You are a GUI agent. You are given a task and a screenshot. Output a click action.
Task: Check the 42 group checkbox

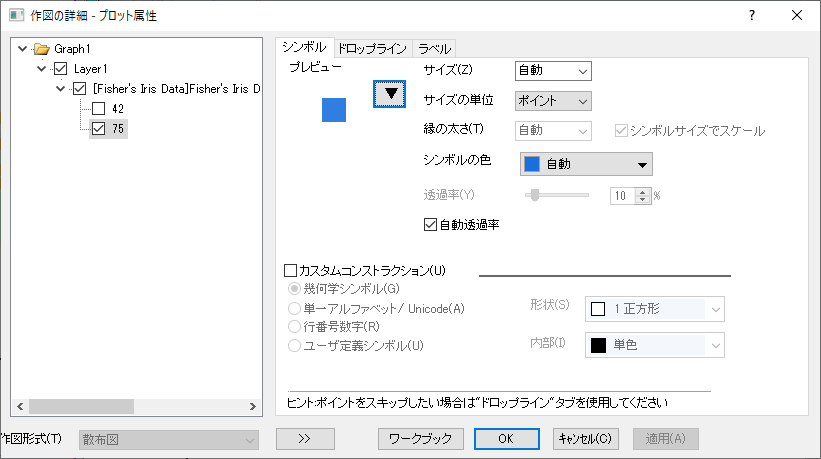pyautogui.click(x=98, y=108)
